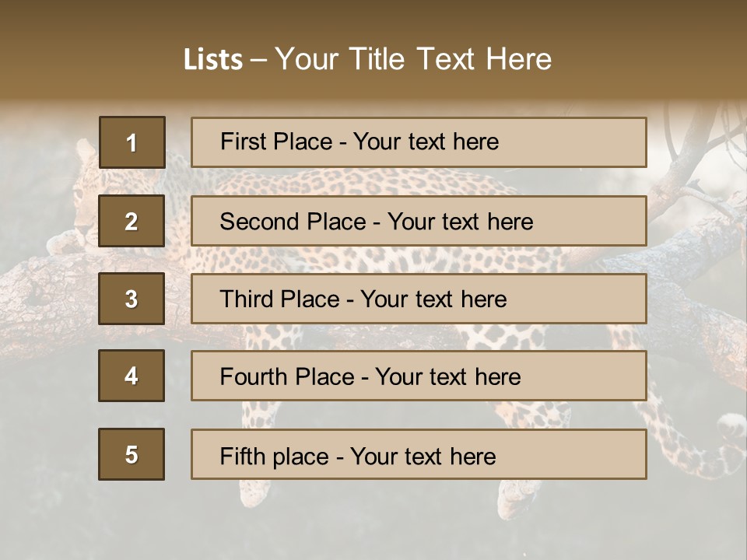Viewport: 747px width, 560px height.
Task: Select 'Your Title Text Here' title text
Action: click(413, 60)
